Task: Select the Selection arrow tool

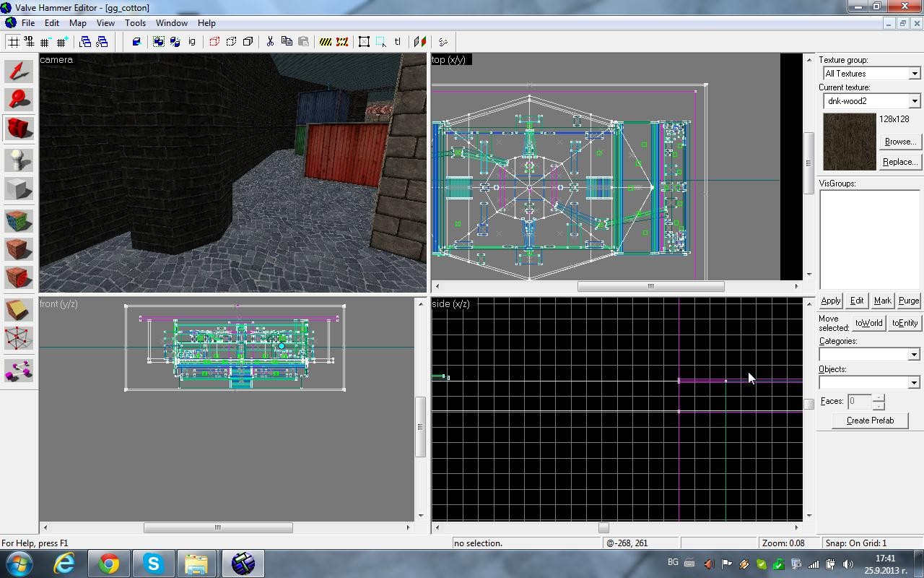Action: point(19,71)
